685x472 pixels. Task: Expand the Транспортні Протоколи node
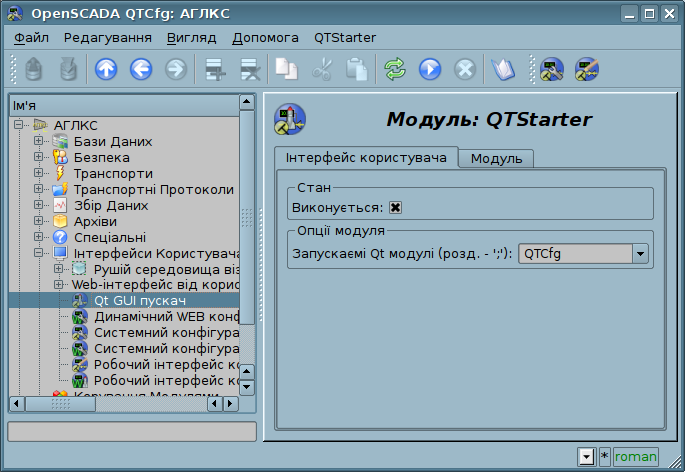38,189
